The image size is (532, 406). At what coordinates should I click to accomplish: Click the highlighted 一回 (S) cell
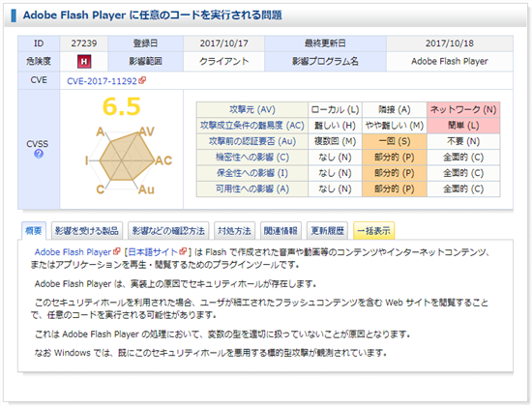pyautogui.click(x=395, y=141)
